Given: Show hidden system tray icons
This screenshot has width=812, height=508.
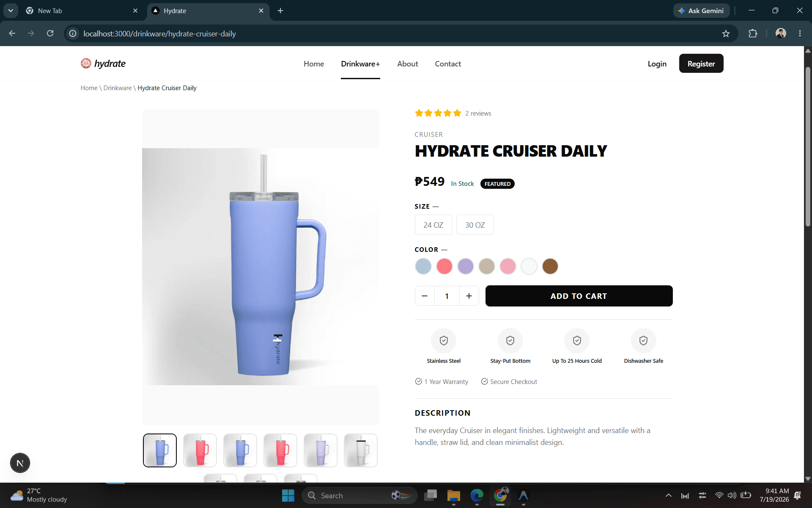Looking at the screenshot, I should [x=669, y=495].
